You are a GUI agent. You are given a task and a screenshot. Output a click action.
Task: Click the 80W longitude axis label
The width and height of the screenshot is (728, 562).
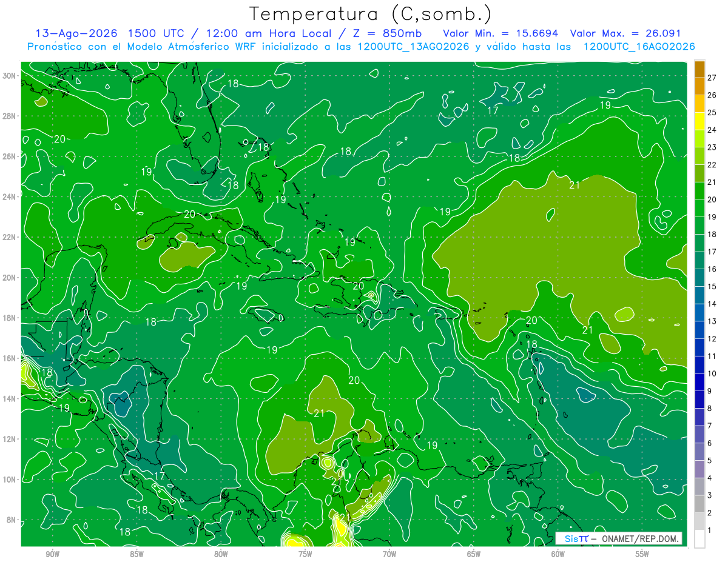coord(221,554)
